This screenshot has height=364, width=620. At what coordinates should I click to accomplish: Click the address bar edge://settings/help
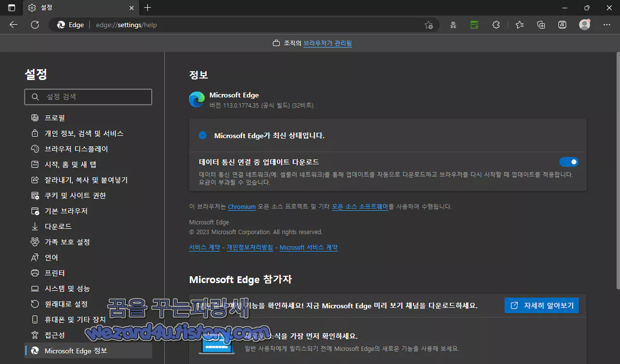(x=244, y=25)
